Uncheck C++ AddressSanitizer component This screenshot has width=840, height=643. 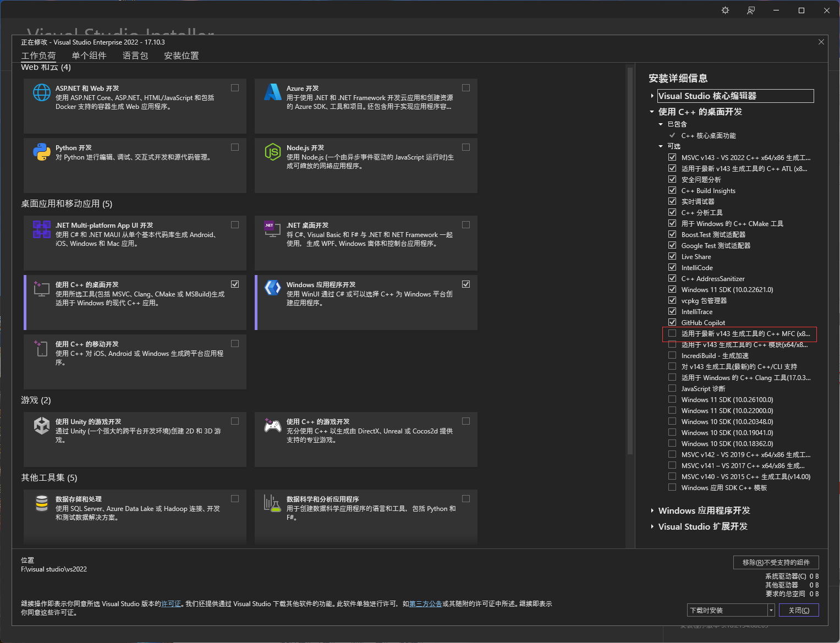672,278
